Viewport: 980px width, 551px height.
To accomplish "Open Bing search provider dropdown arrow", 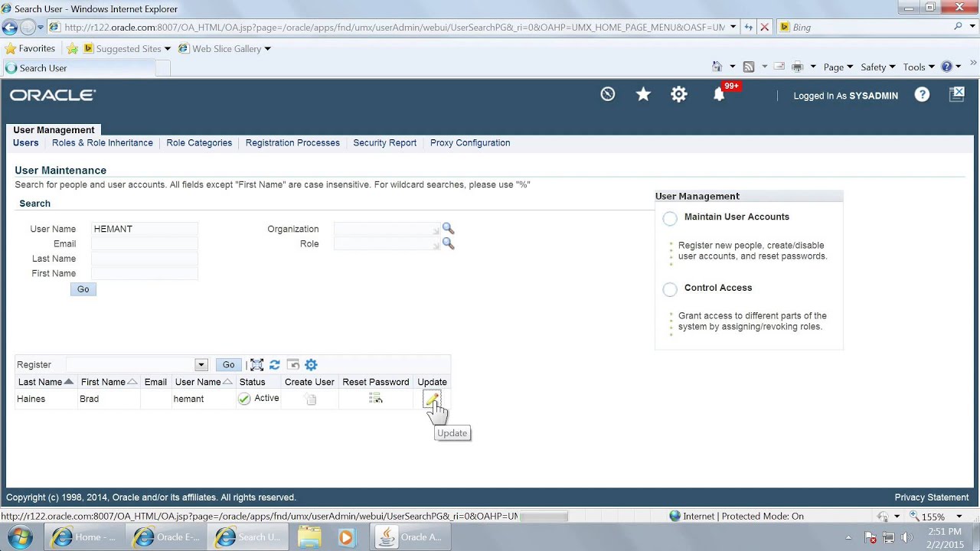I will 972,27.
